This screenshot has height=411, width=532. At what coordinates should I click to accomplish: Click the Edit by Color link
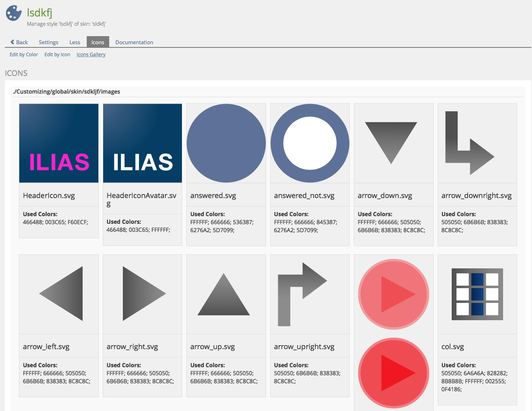(x=24, y=55)
